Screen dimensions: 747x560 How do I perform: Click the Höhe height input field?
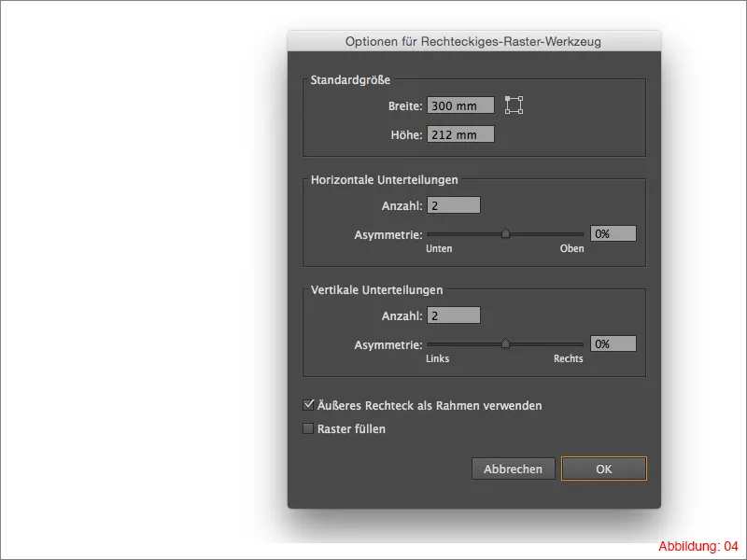(x=460, y=134)
